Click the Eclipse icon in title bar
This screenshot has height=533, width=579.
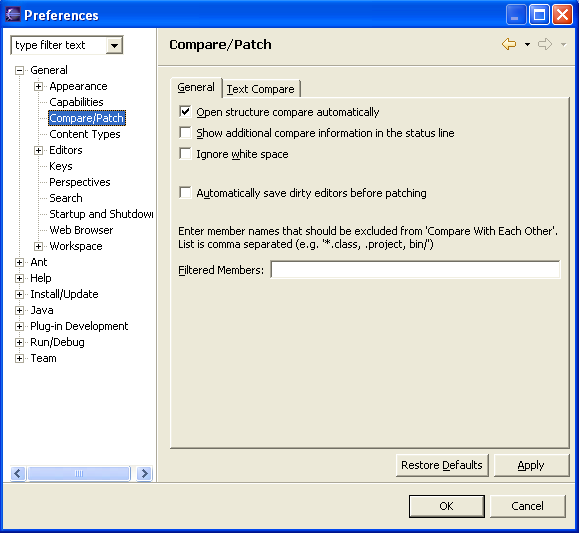[13, 15]
